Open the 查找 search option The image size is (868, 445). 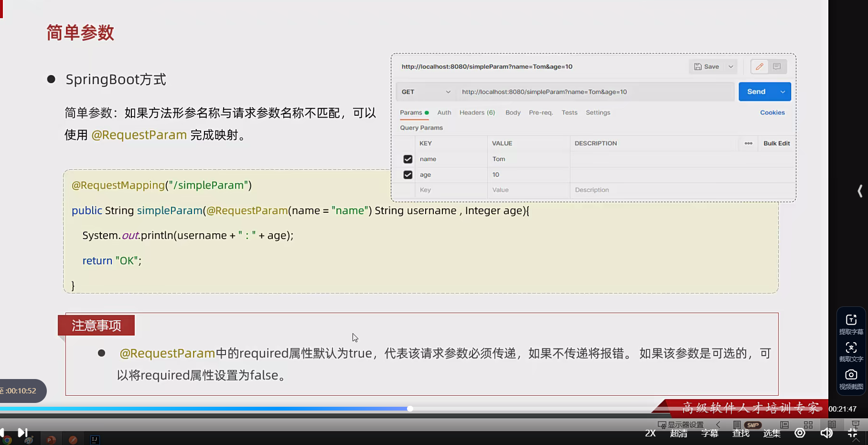pos(741,434)
